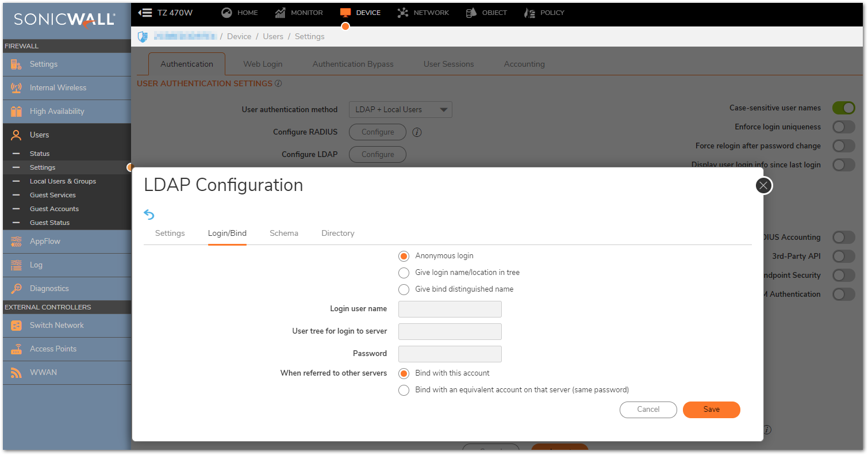
Task: Toggle Case-sensitive user names switch
Action: (x=843, y=108)
